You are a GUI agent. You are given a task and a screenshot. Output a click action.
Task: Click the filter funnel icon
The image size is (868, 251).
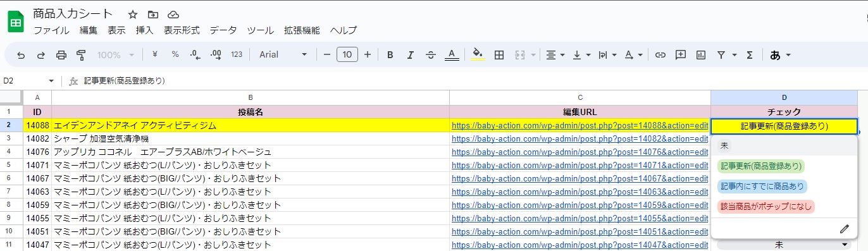(x=721, y=55)
